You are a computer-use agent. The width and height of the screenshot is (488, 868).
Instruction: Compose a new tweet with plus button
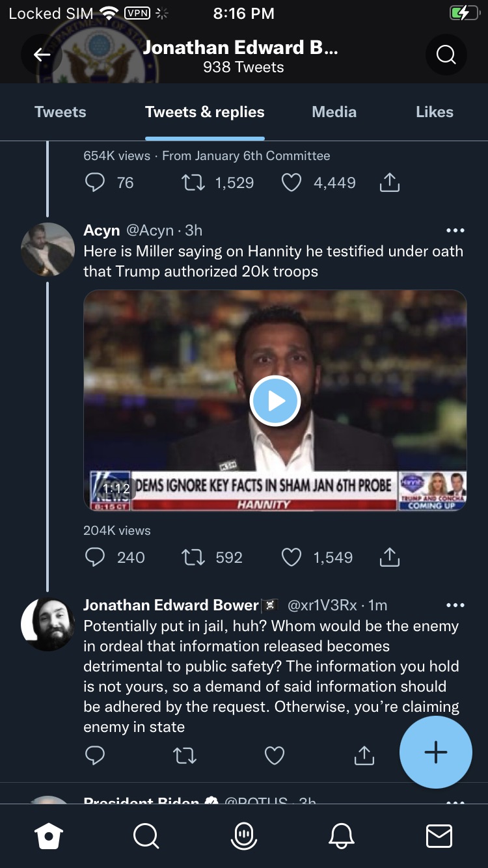435,752
